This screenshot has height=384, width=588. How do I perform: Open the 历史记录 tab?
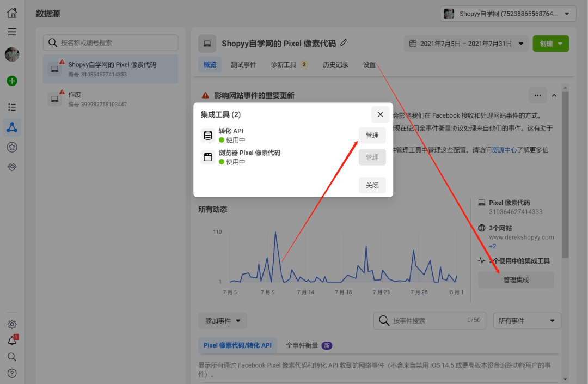pos(335,64)
